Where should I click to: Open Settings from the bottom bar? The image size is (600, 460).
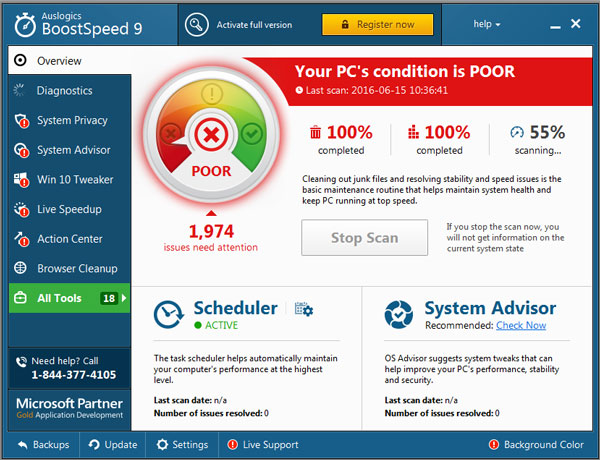pos(182,445)
